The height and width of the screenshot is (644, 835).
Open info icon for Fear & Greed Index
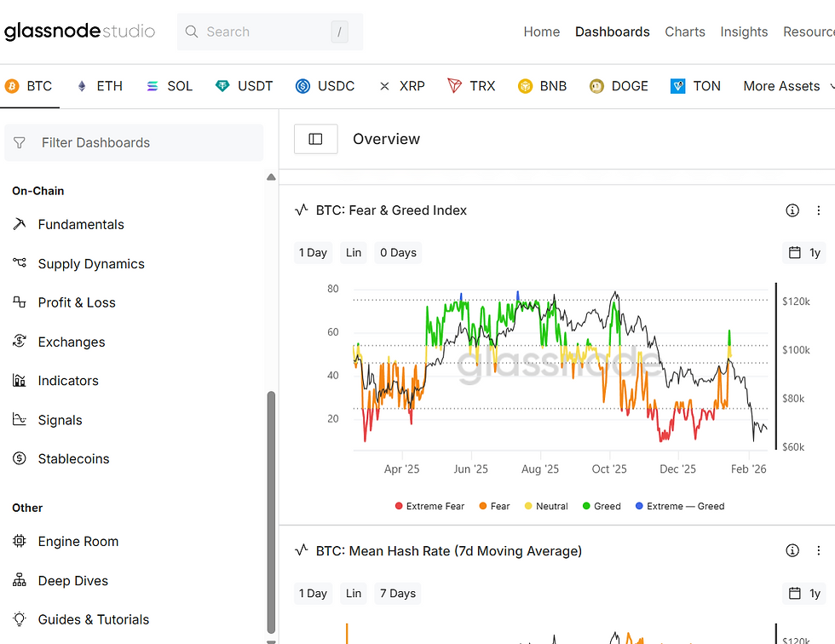click(x=792, y=210)
